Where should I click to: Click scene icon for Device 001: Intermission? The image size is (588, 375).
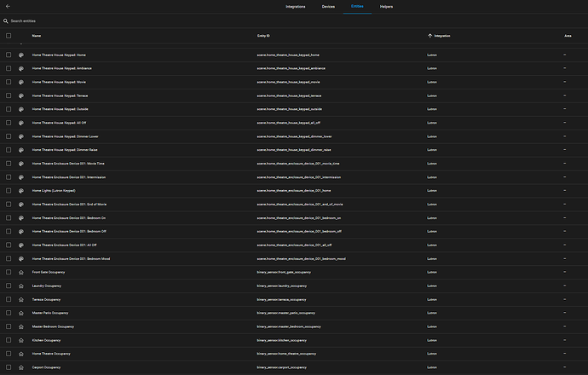(21, 177)
